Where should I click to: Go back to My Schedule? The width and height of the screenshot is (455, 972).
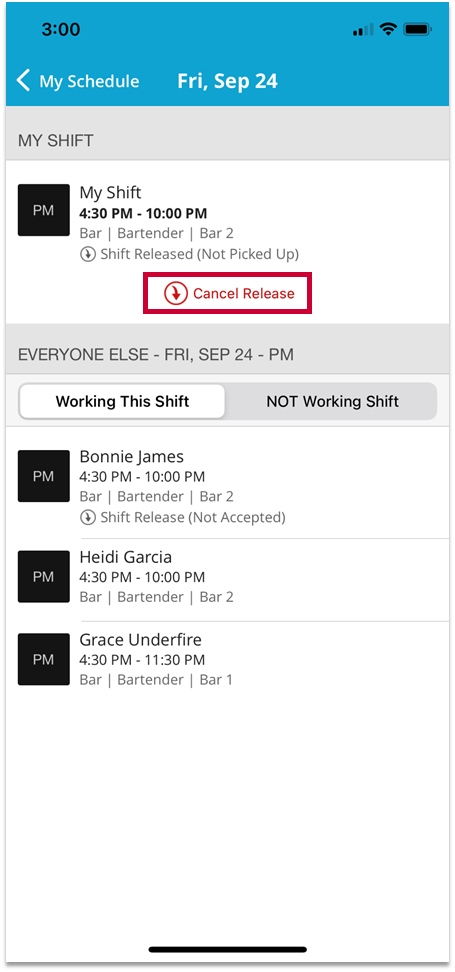[x=79, y=81]
